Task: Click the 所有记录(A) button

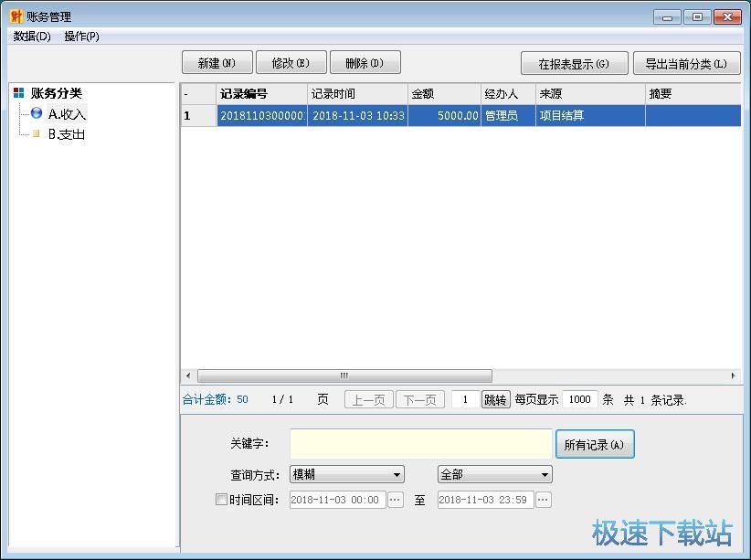Action: pyautogui.click(x=595, y=445)
